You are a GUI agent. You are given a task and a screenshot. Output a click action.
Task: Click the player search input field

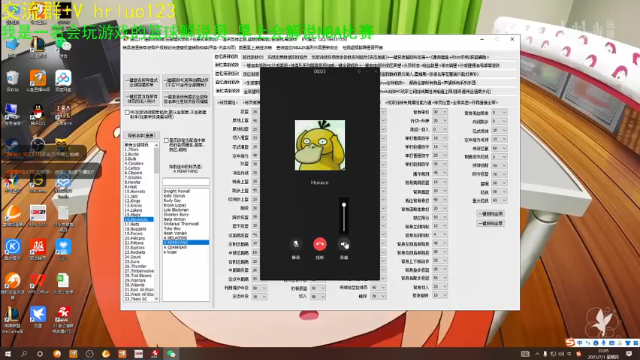point(186,182)
